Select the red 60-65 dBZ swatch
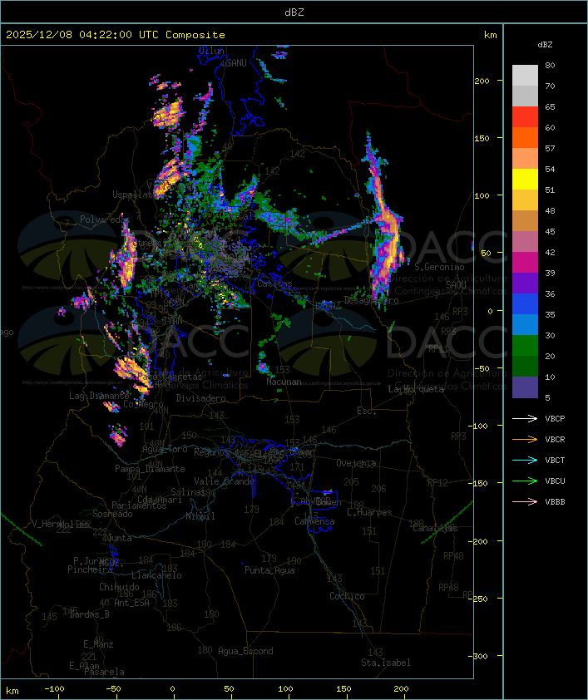The width and height of the screenshot is (588, 700). coord(525,117)
